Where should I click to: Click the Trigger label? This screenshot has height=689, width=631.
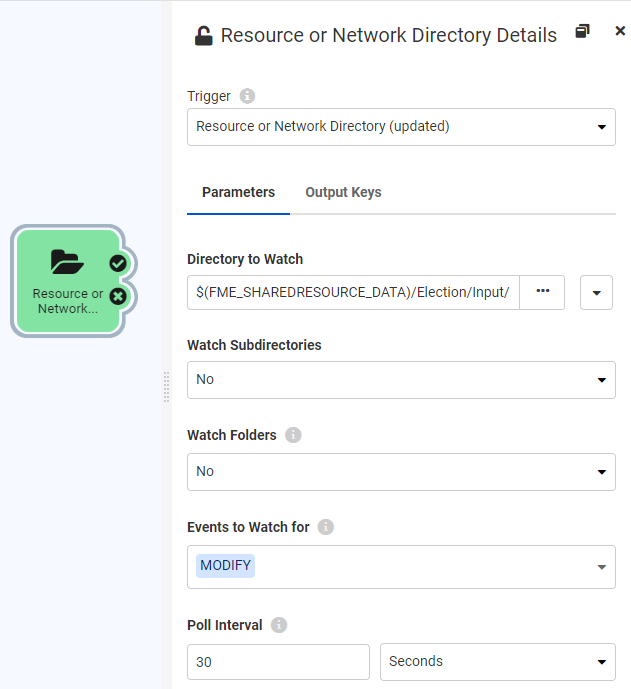209,96
